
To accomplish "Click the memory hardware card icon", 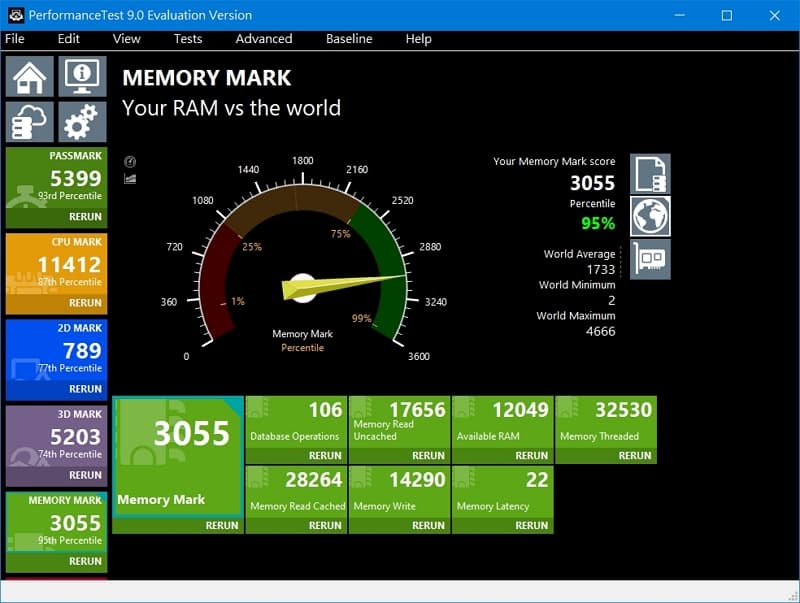I will pos(650,260).
